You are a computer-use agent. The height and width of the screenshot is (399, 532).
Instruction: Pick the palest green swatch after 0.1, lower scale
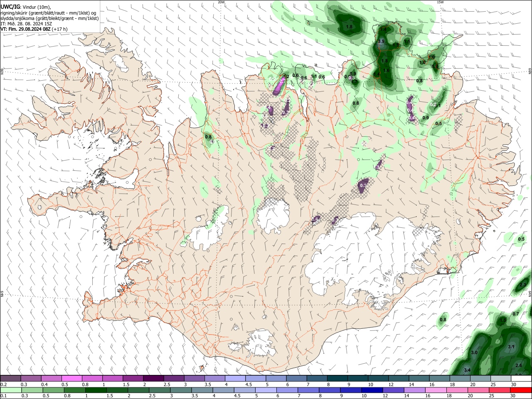tap(10, 390)
